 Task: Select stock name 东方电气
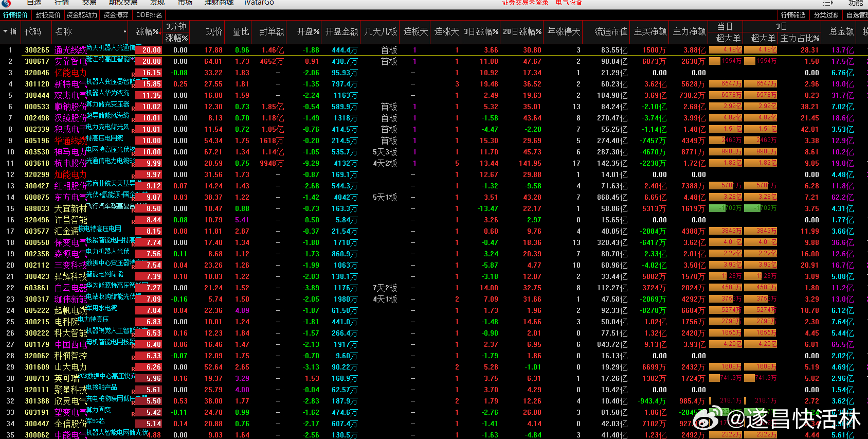click(x=70, y=198)
